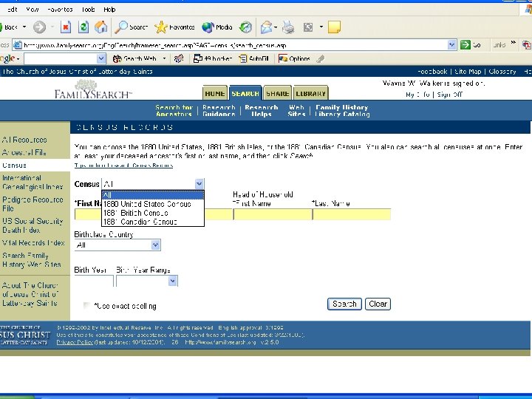Image resolution: width=532 pixels, height=399 pixels.
Task: Click the FamilySearch tree logo
Action: pos(93,89)
